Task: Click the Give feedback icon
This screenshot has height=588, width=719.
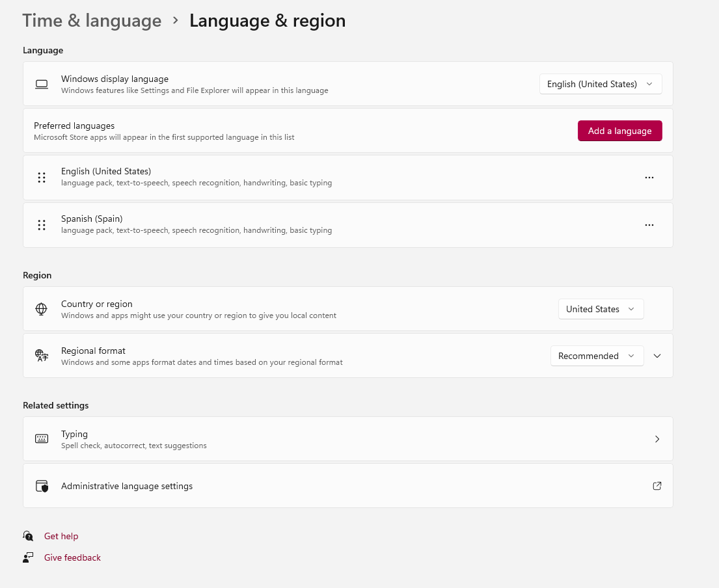Action: (x=28, y=557)
